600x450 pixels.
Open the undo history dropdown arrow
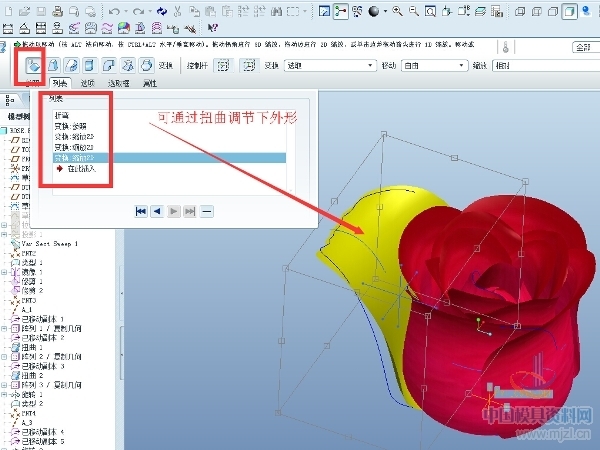point(126,11)
